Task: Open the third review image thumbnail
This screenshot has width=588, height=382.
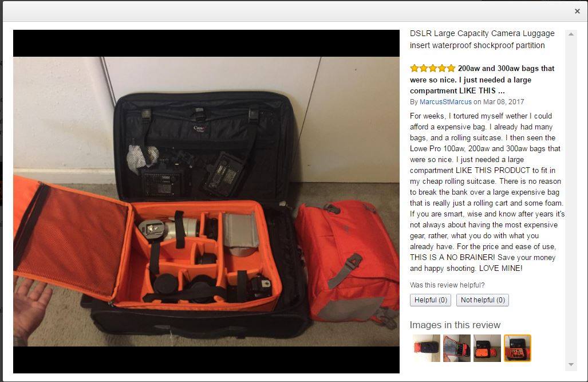Action: coord(487,348)
